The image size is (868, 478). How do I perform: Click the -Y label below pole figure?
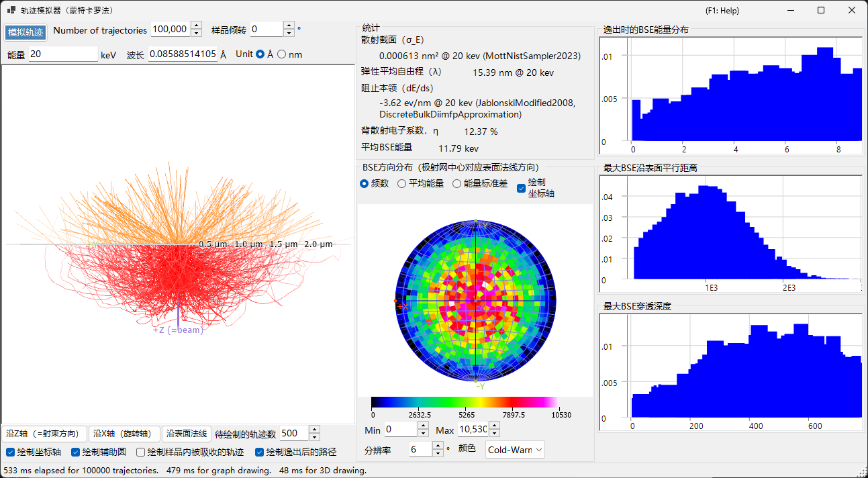(481, 385)
